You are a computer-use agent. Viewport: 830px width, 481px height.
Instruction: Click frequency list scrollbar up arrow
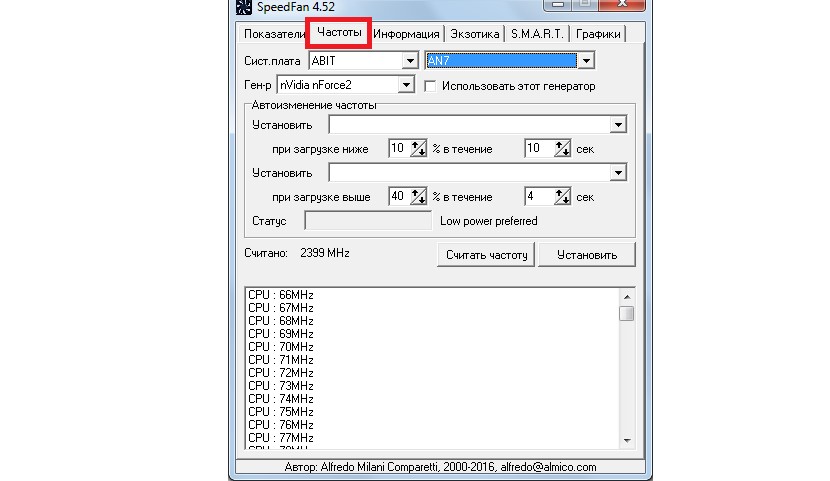627,297
